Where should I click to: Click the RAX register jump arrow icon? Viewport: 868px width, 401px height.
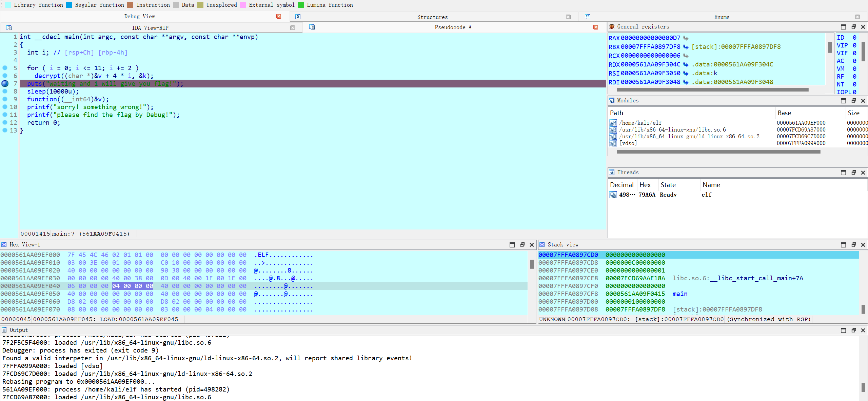click(x=686, y=38)
